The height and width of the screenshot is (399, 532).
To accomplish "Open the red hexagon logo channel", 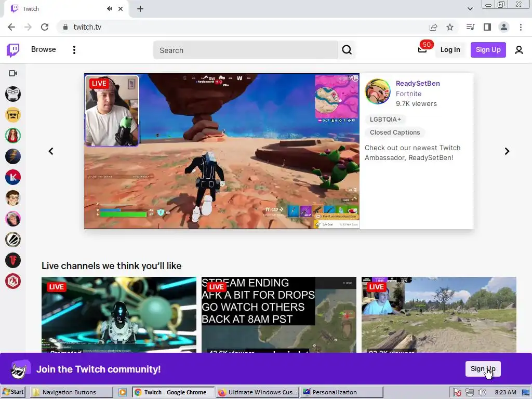I will click(13, 281).
